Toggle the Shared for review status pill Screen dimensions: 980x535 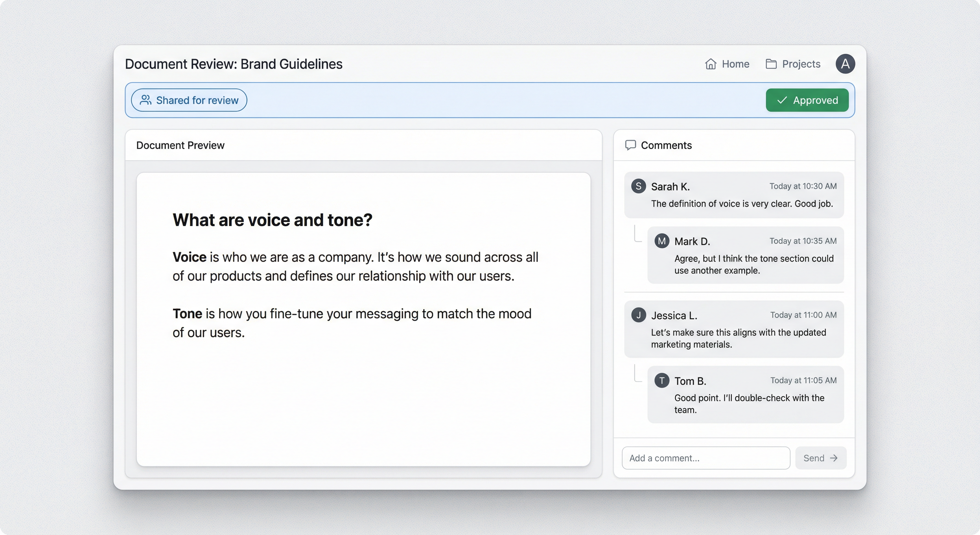[x=189, y=100]
